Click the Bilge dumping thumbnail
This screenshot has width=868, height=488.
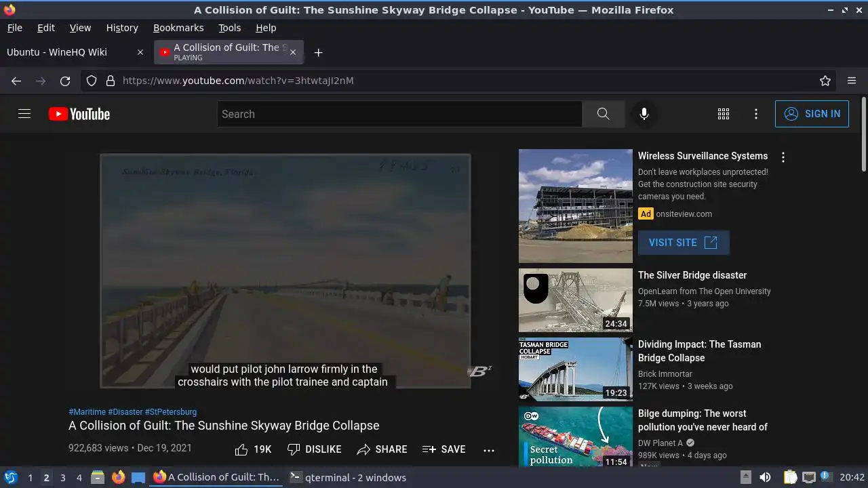tap(576, 437)
